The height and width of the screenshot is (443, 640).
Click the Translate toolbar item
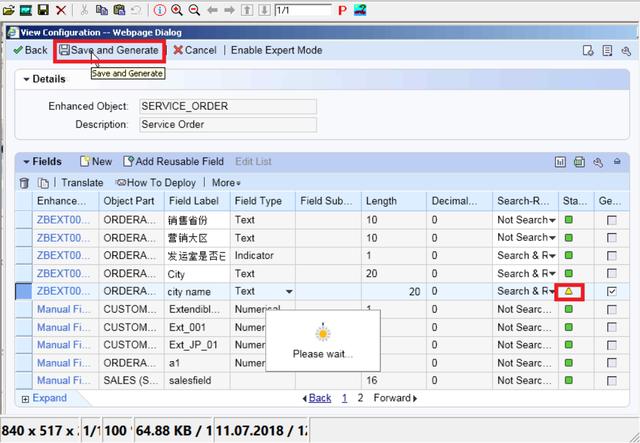pos(82,183)
